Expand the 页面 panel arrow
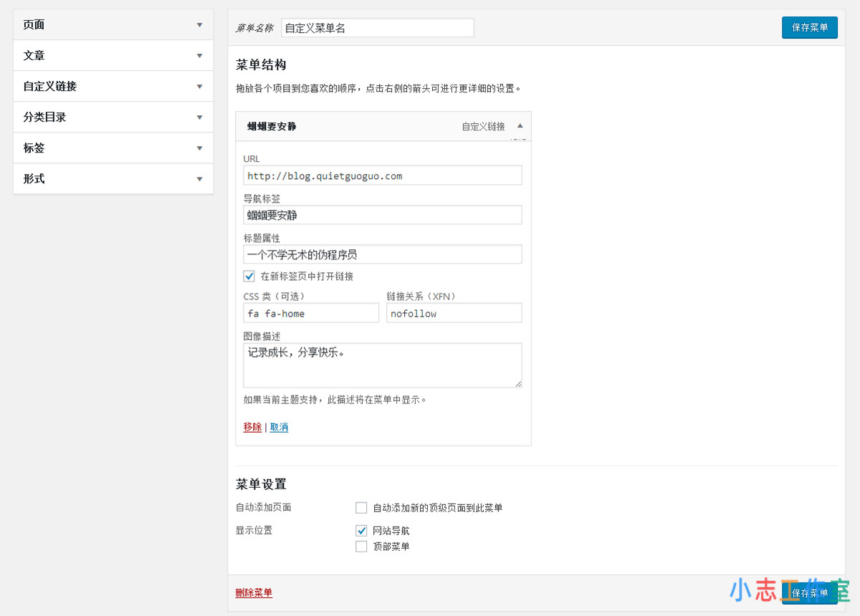This screenshot has width=860, height=616. [x=200, y=25]
